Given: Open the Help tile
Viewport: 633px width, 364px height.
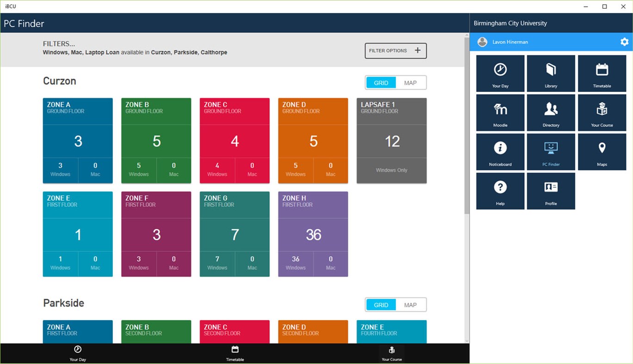Looking at the screenshot, I should coord(500,191).
